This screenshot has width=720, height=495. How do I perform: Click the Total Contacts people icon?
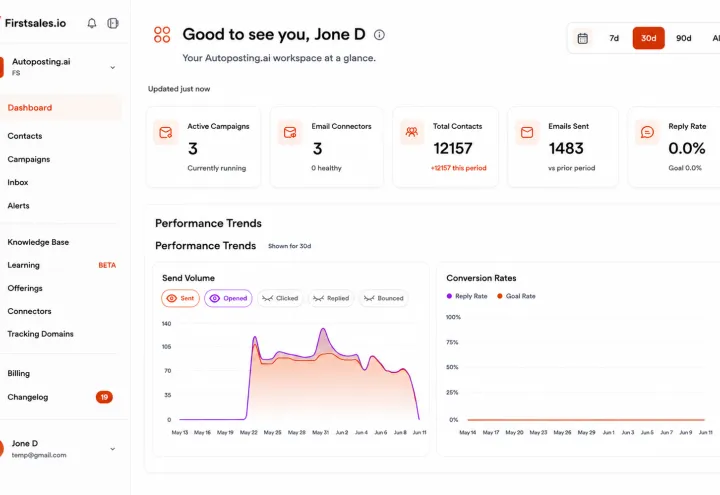412,132
